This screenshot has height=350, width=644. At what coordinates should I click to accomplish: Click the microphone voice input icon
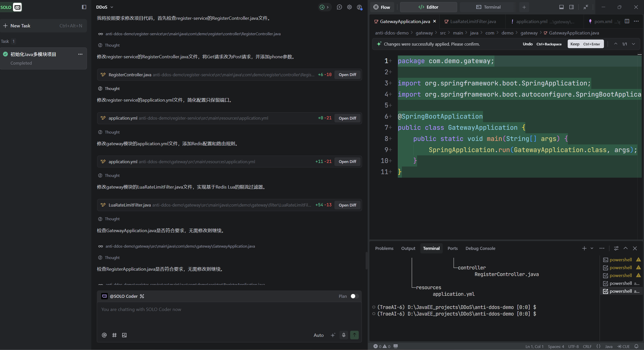(344, 335)
